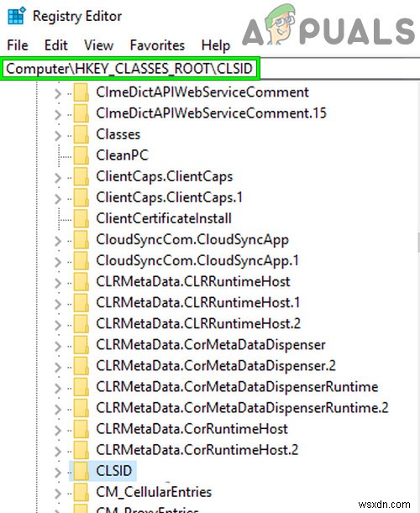420x513 pixels.
Task: Click the CLRMetaData.CLRRuntimeHost.2 folder icon
Action: [x=81, y=324]
